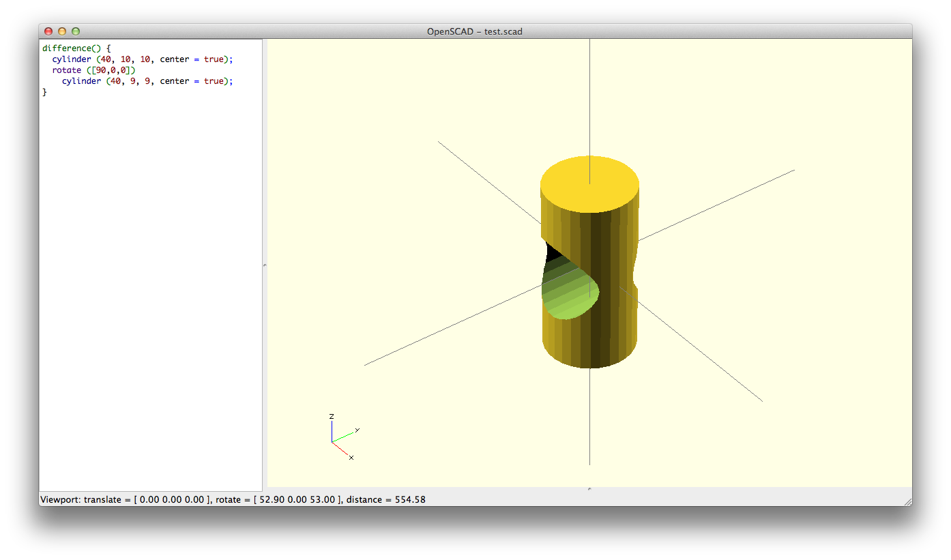Click the red close window button
The width and height of the screenshot is (951, 560).
point(48,31)
